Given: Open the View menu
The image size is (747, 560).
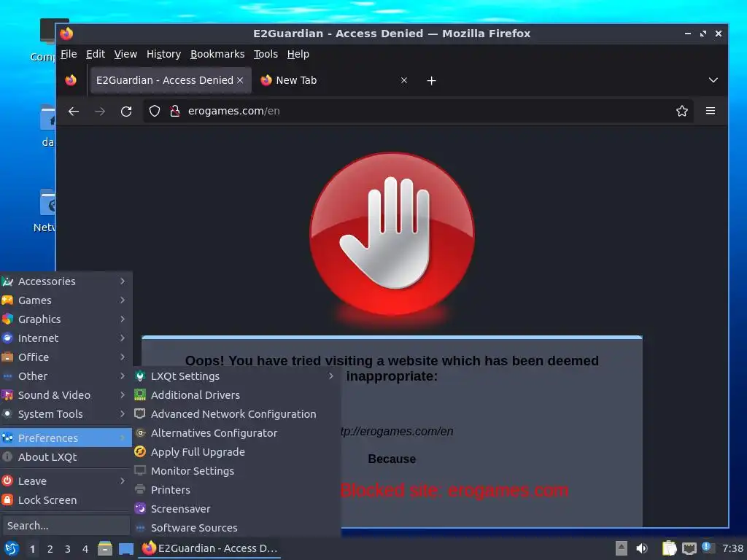Looking at the screenshot, I should [x=125, y=54].
